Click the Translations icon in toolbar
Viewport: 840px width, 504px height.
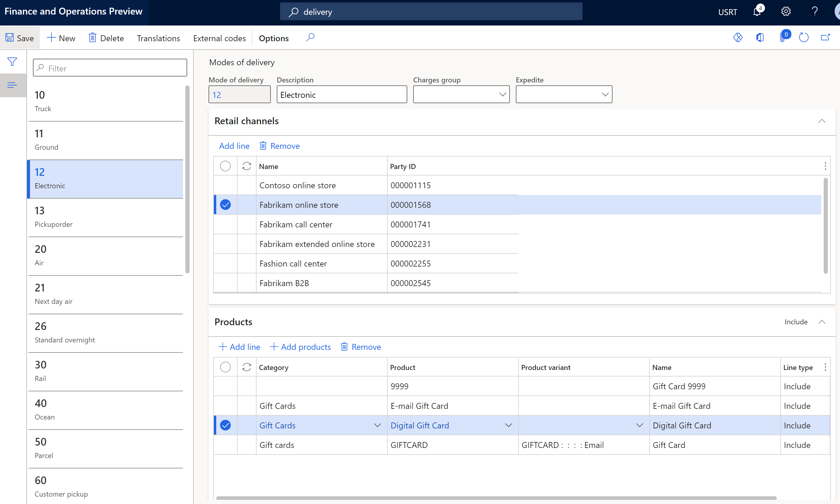coord(158,38)
